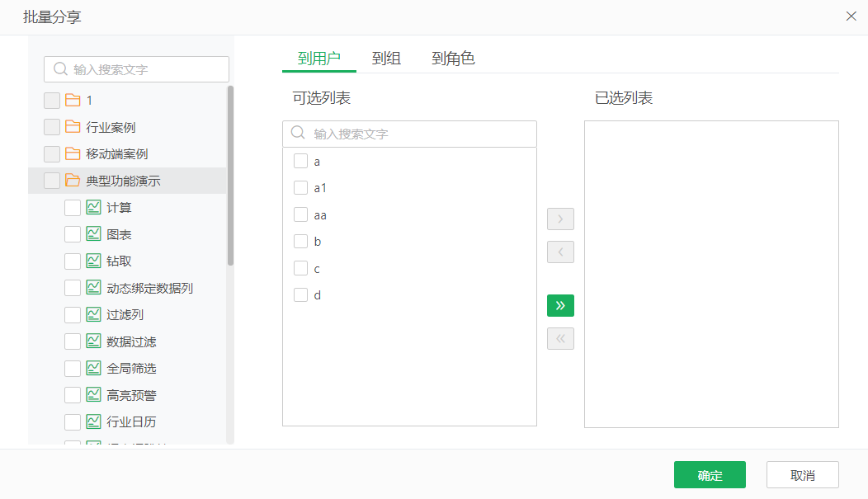Tick the 高亮预警 report checkbox
This screenshot has width=868, height=499.
[73, 395]
